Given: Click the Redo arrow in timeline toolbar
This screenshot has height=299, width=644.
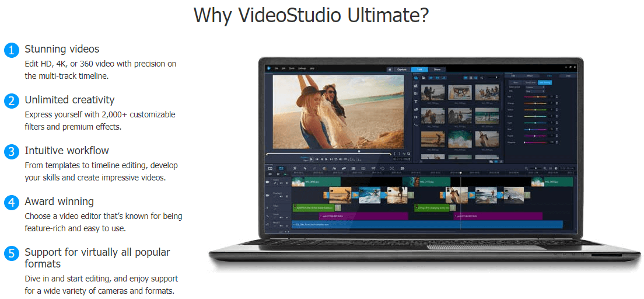Looking at the screenshot, I should tap(314, 168).
